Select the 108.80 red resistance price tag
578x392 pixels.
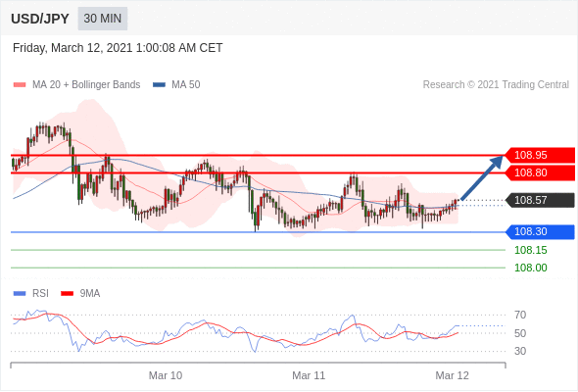click(539, 172)
